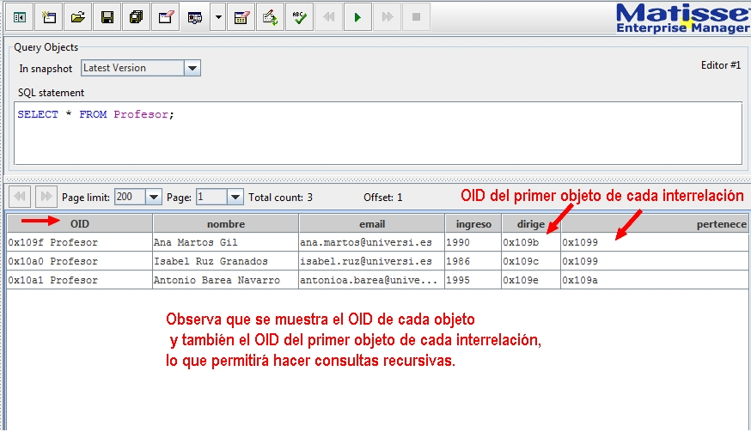Click the pertenece column header
Screen dimensions: 751x431
click(655, 224)
